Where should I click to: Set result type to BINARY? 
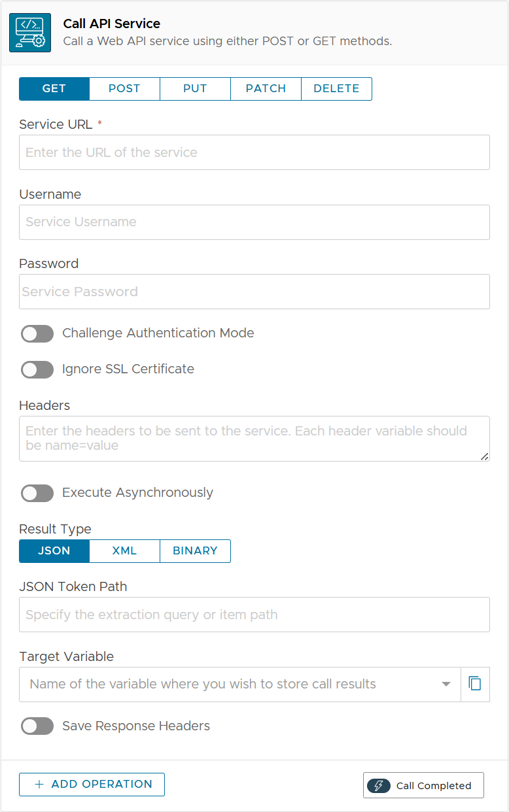coord(195,551)
